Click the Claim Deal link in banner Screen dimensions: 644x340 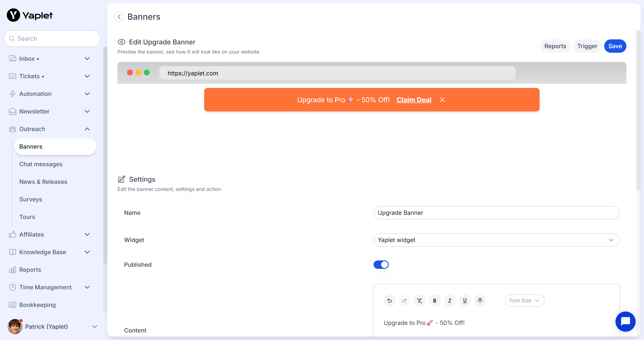click(414, 100)
